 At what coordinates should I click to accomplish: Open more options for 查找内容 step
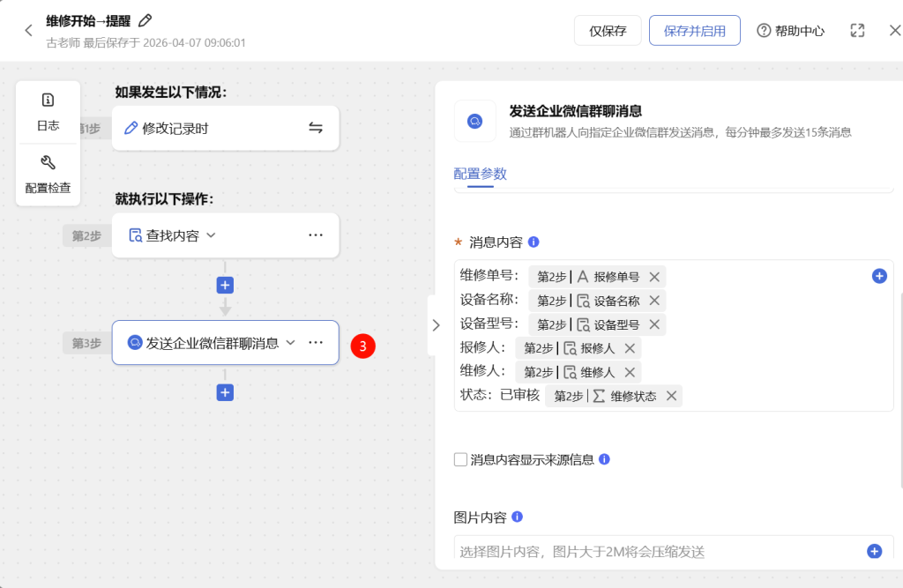[x=316, y=235]
